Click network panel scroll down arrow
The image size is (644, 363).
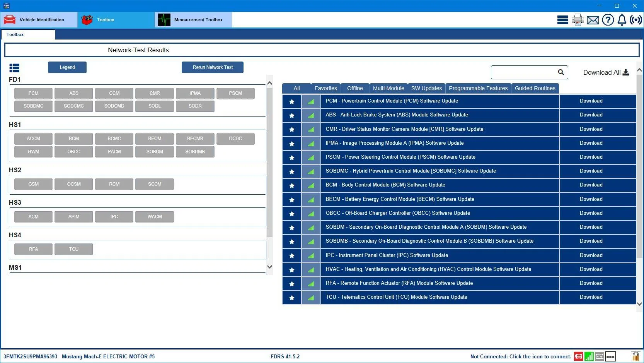point(269,267)
